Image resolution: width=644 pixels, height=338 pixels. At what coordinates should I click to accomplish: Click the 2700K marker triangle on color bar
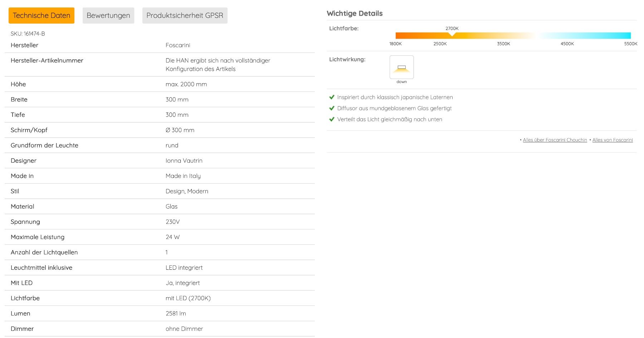click(x=452, y=34)
